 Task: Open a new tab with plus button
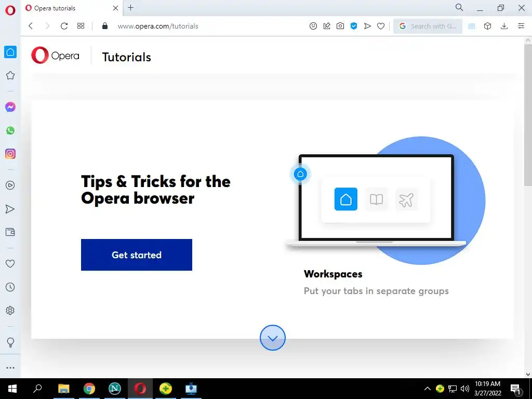click(130, 7)
